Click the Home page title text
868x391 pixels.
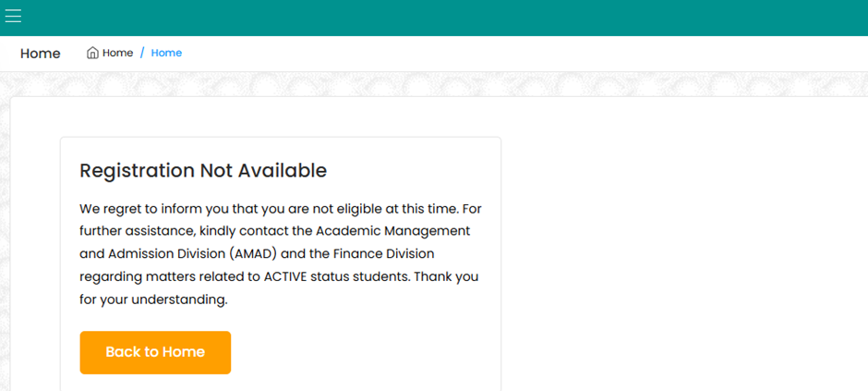tap(41, 54)
